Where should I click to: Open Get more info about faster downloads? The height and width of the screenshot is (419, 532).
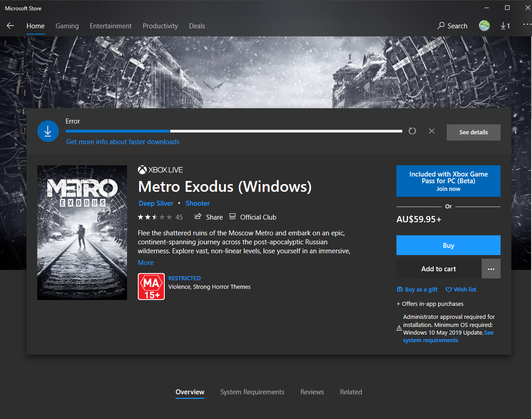click(x=123, y=142)
